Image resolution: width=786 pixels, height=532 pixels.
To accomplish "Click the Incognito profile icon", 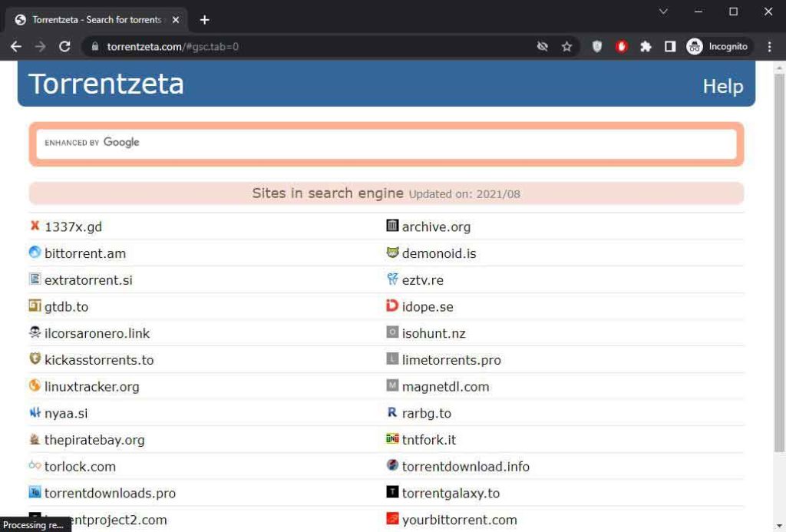I will [717, 47].
